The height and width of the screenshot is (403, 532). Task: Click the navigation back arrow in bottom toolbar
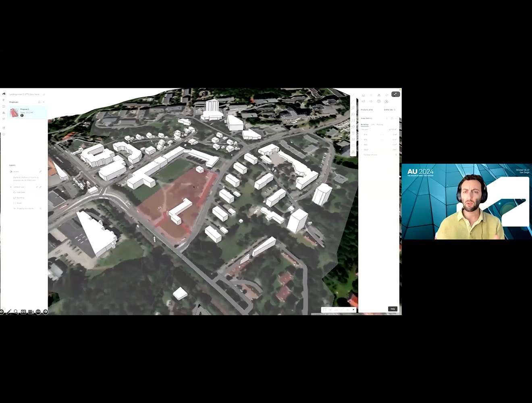tap(2, 312)
